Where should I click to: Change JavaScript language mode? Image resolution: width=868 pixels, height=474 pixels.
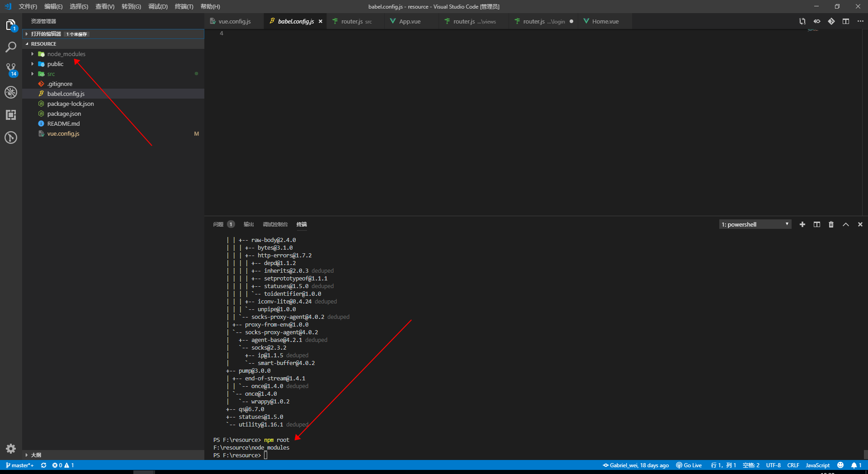tap(817, 465)
